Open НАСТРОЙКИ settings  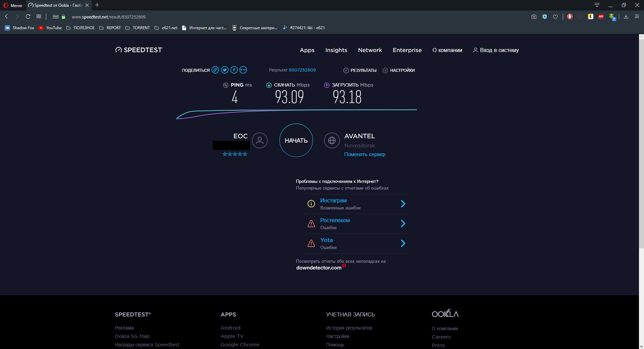(399, 70)
